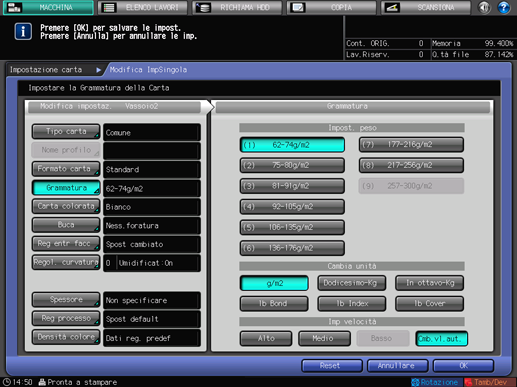Open the Densità colore setting
The width and height of the screenshot is (517, 387).
(x=66, y=337)
